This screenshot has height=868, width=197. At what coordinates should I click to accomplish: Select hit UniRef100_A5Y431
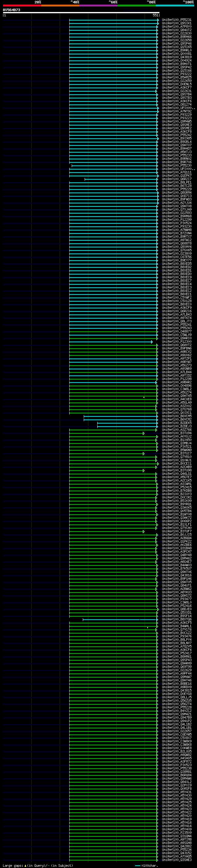(177, 792)
